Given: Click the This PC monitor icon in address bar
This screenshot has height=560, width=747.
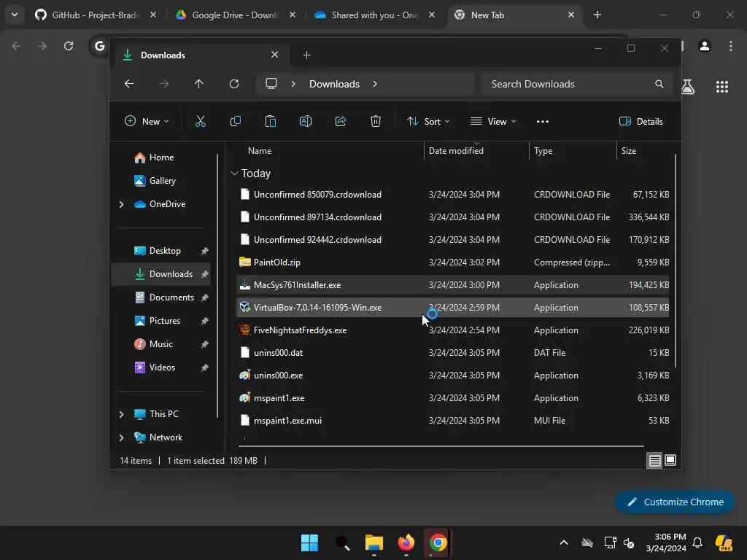Looking at the screenshot, I should tap(271, 84).
